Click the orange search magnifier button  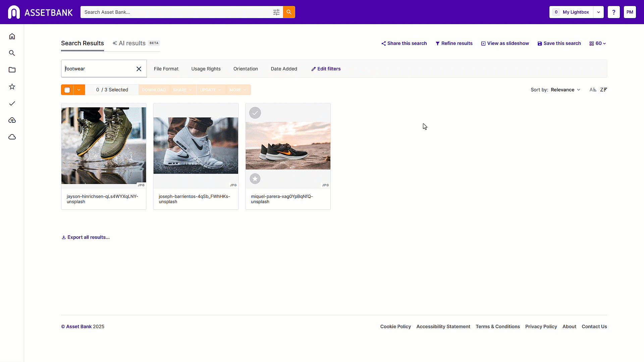coord(289,12)
